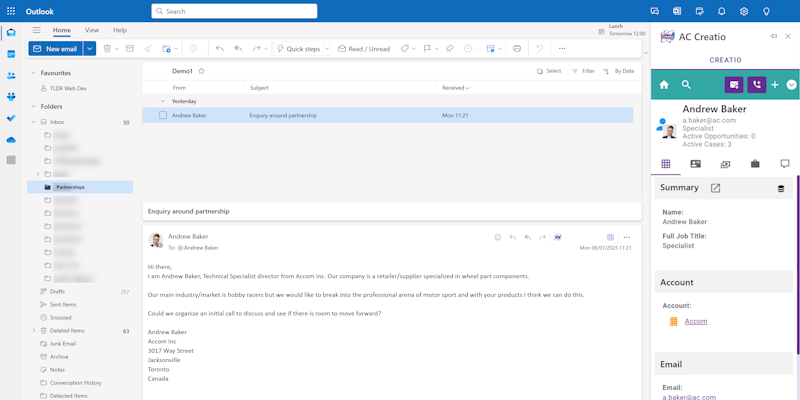800x400 pixels.
Task: Delete the selected email with trash icon
Action: [107, 48]
